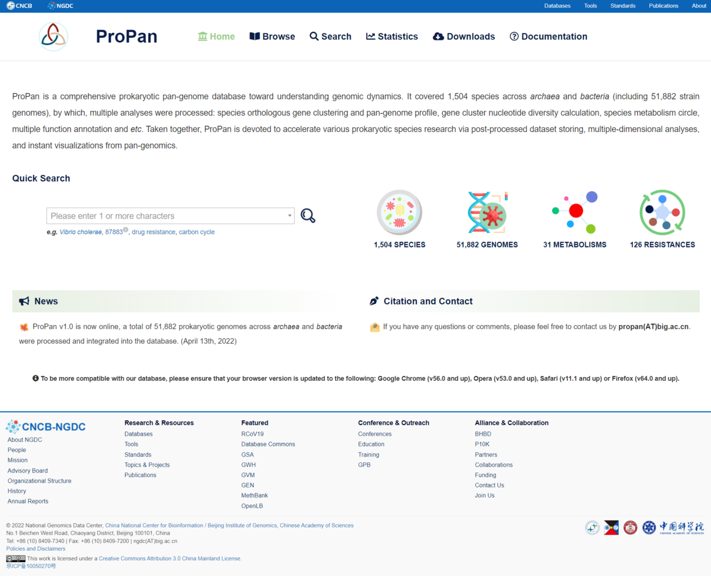Open Publications in the top bar
711x588 pixels.
tap(664, 6)
